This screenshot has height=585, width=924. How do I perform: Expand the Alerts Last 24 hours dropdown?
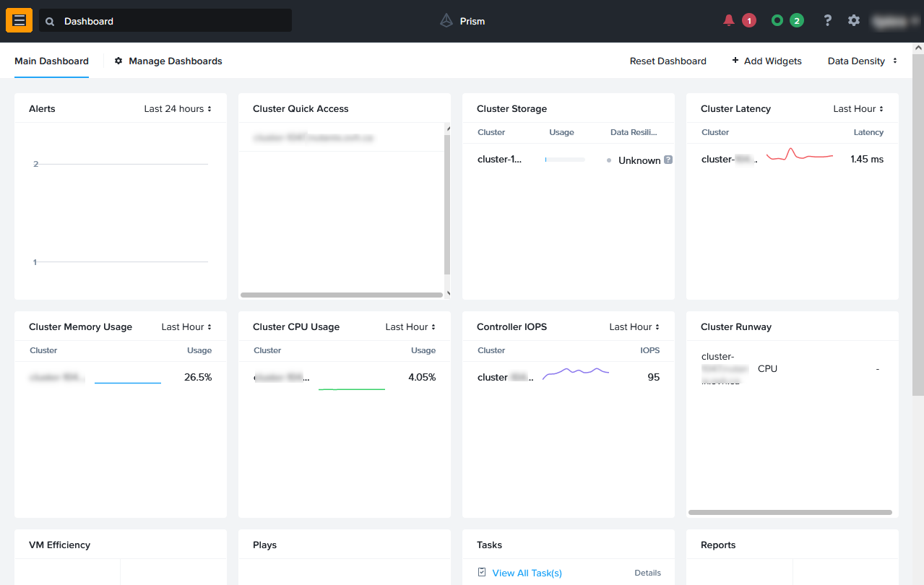click(x=178, y=109)
